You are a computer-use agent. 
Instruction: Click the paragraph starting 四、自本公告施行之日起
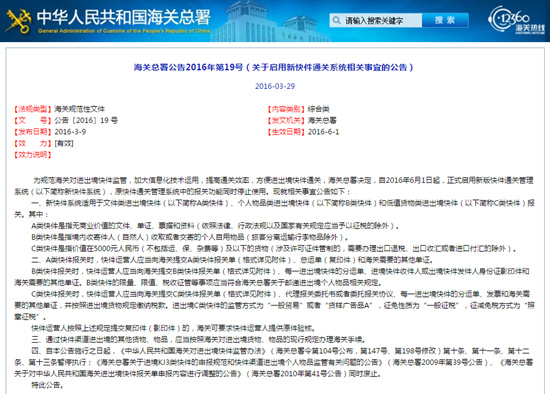click(x=274, y=362)
